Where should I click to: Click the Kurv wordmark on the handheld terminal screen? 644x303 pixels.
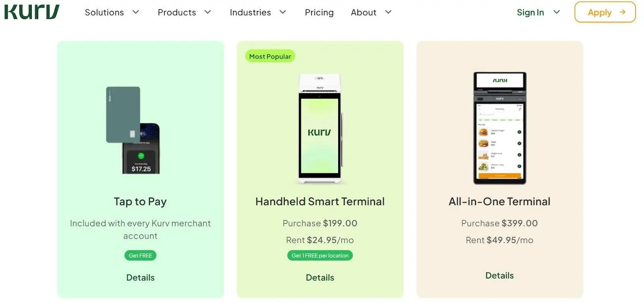pyautogui.click(x=319, y=132)
